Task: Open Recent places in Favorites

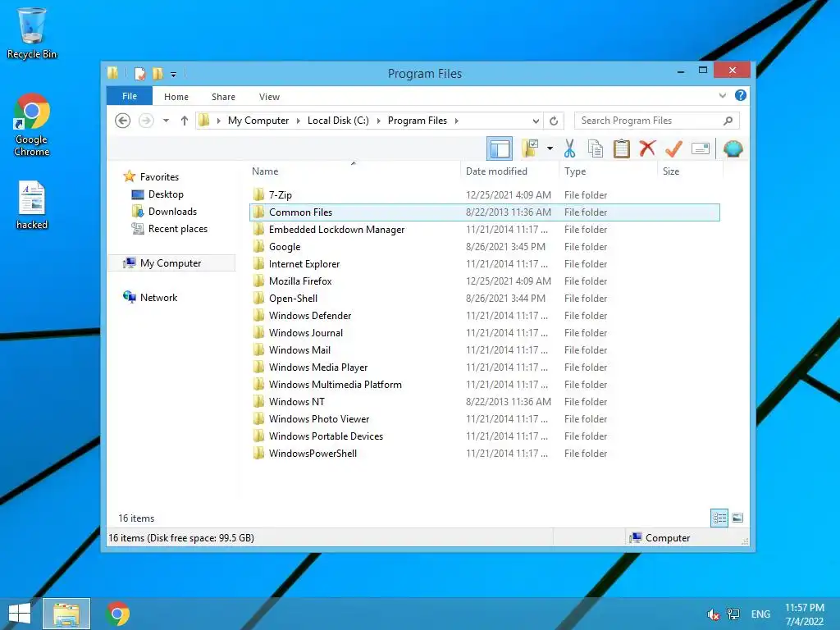Action: tap(177, 229)
